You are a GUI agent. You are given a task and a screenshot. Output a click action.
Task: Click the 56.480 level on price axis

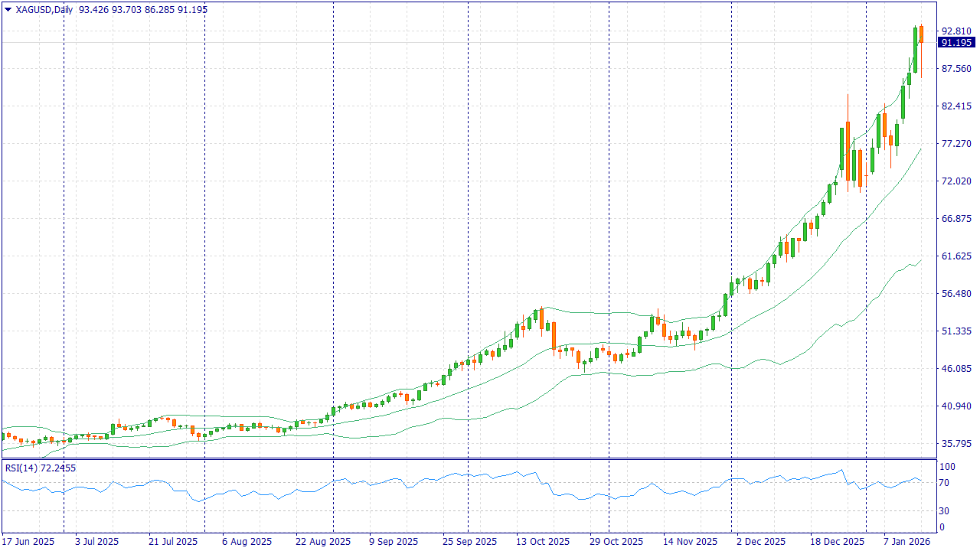click(x=955, y=294)
